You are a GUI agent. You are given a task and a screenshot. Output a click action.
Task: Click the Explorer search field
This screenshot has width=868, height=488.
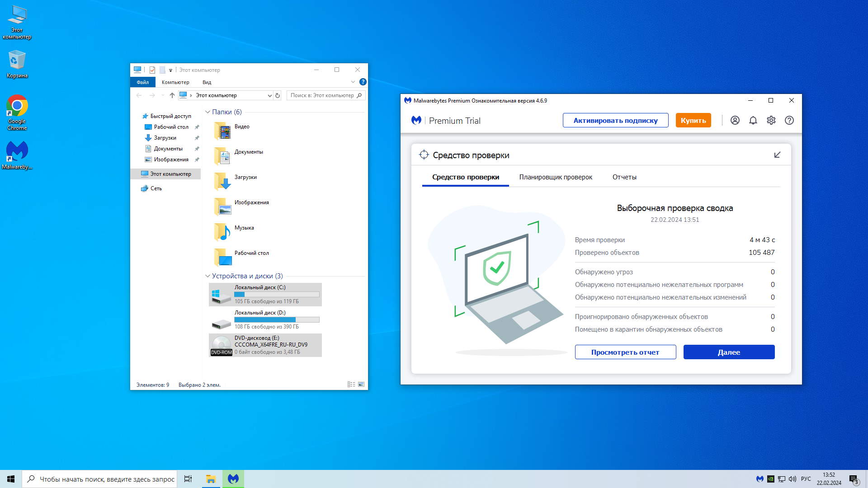coord(322,95)
